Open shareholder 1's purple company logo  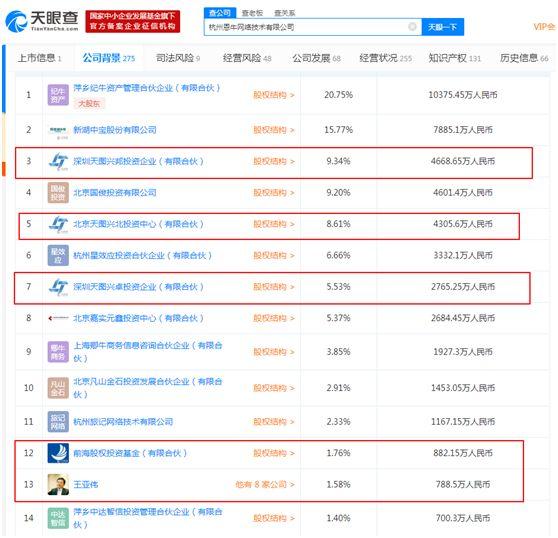[x=58, y=95]
